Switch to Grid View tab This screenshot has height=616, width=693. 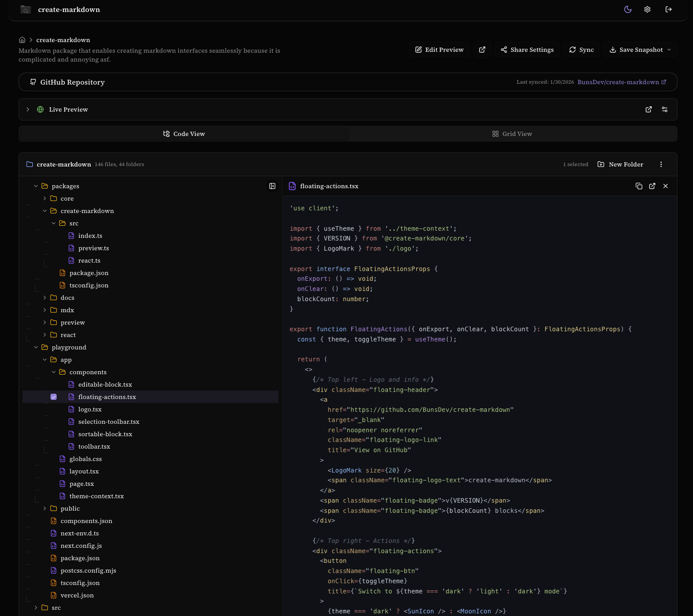[512, 134]
